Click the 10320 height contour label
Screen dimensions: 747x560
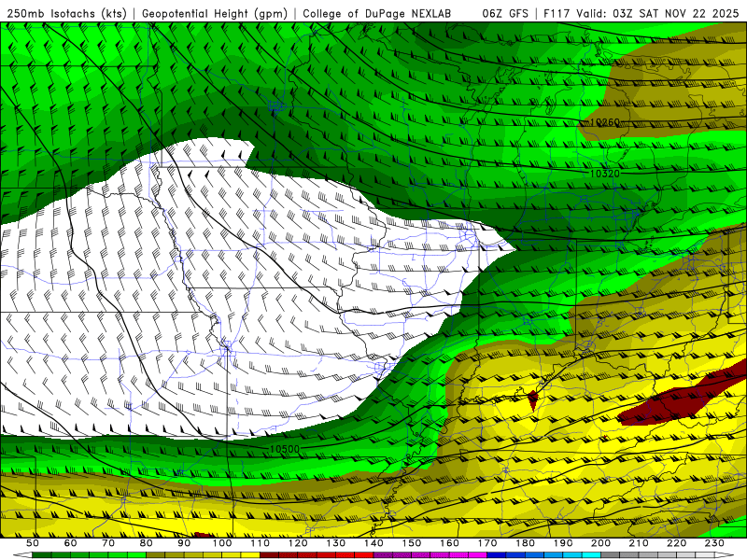click(605, 174)
